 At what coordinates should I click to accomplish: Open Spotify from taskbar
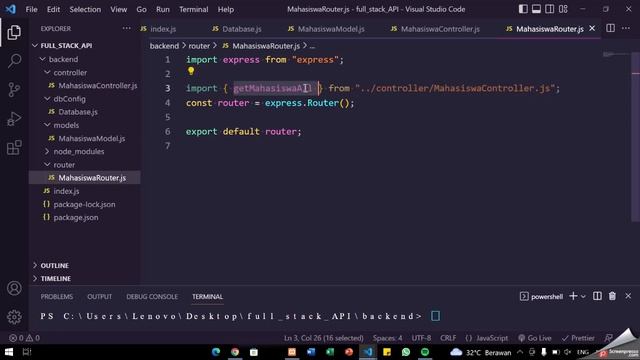425,352
